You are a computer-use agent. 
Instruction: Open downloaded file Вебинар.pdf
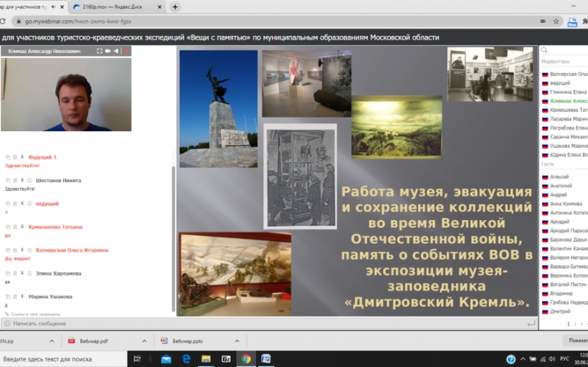pyautogui.click(x=94, y=341)
